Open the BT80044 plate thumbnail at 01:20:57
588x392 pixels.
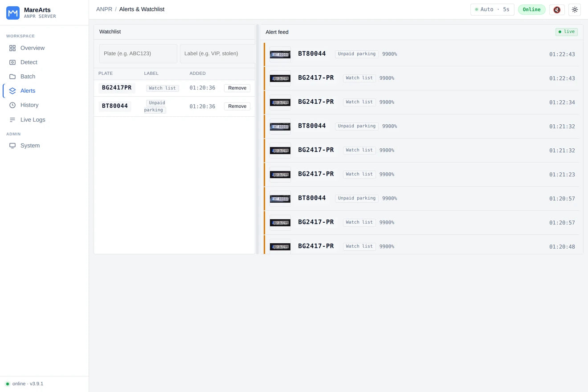280,199
